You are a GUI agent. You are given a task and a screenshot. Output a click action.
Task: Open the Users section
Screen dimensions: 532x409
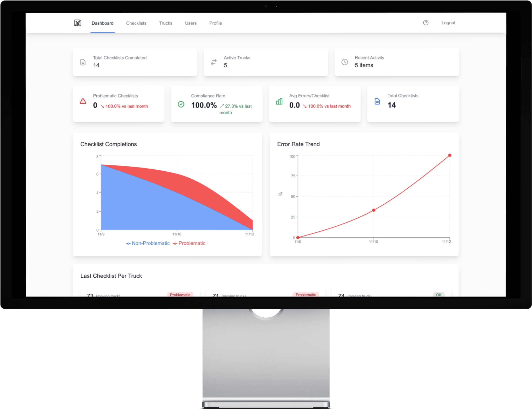191,23
